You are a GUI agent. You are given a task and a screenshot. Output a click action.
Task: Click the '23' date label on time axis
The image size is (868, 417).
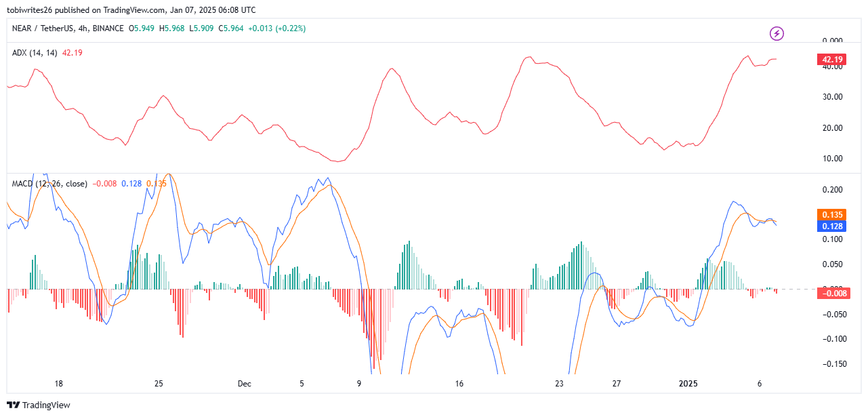pyautogui.click(x=559, y=384)
